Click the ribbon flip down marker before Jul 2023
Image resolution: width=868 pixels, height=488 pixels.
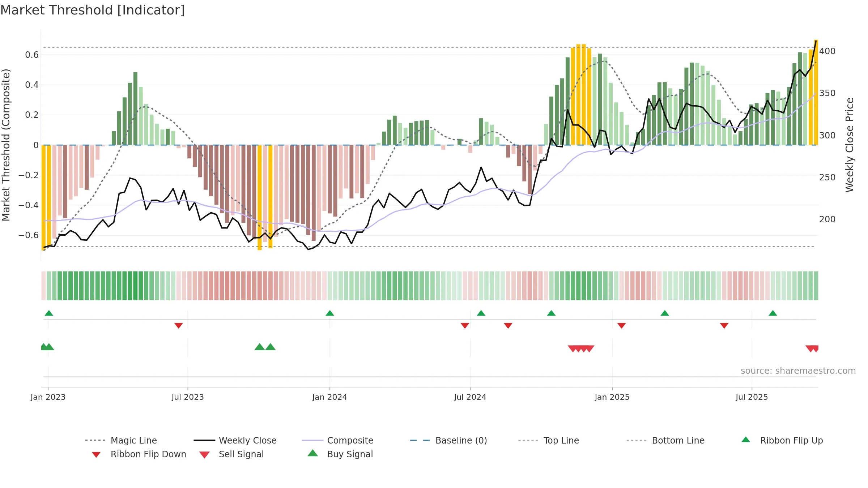(178, 326)
